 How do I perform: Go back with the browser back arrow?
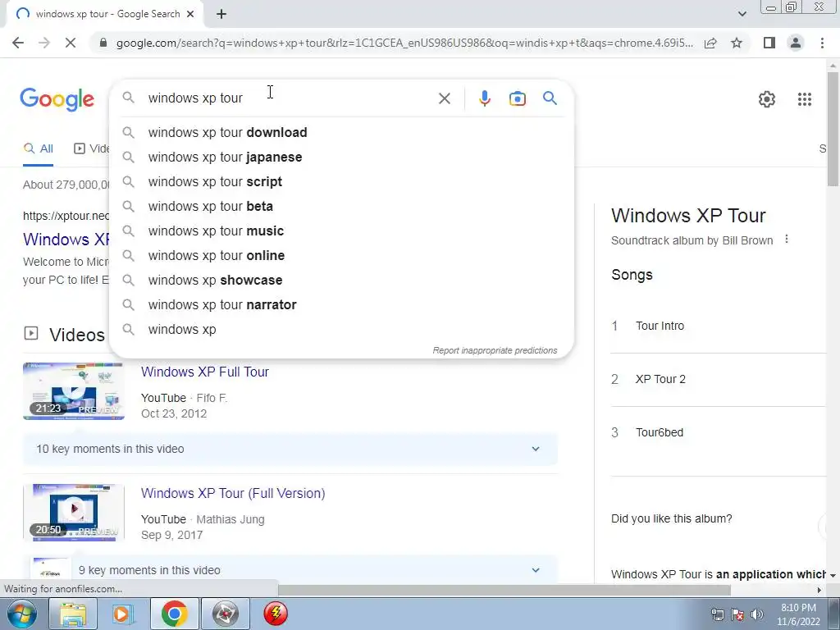coord(18,43)
